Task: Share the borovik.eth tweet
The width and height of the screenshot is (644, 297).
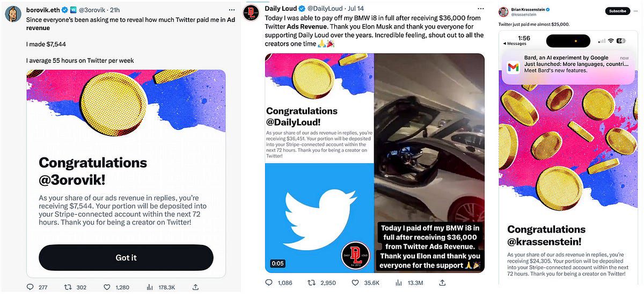Action: pyautogui.click(x=195, y=287)
